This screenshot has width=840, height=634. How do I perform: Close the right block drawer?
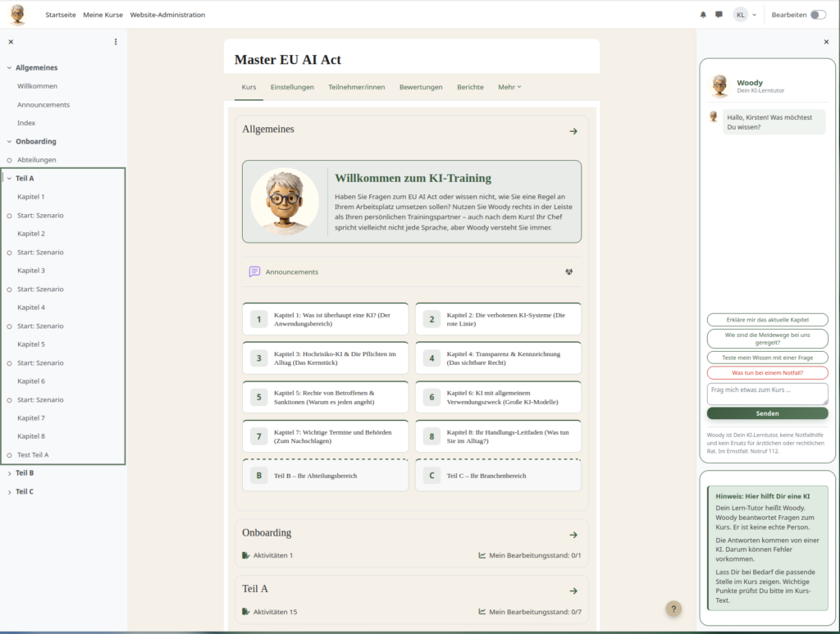pos(826,42)
